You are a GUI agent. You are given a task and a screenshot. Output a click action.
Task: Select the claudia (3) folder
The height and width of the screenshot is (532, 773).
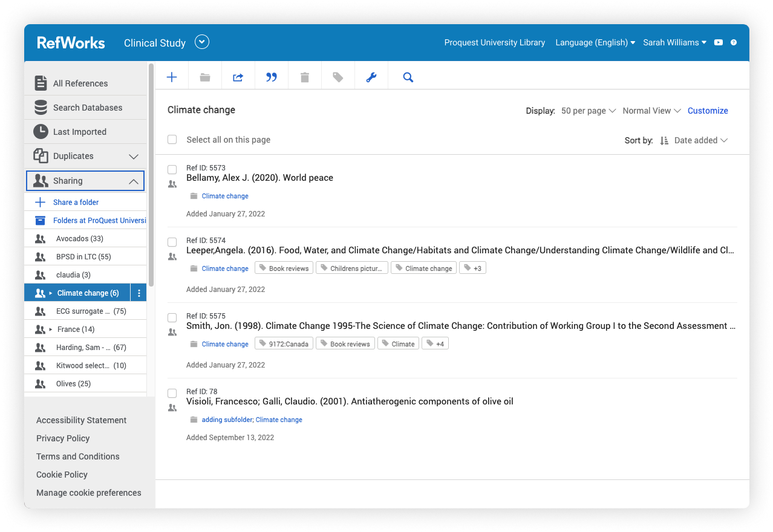coord(85,275)
